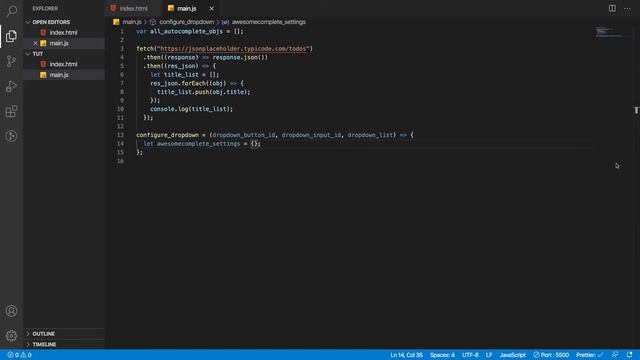Viewport: 640px width, 360px height.
Task: Open the feedback icon in status bar
Action: (x=615, y=355)
